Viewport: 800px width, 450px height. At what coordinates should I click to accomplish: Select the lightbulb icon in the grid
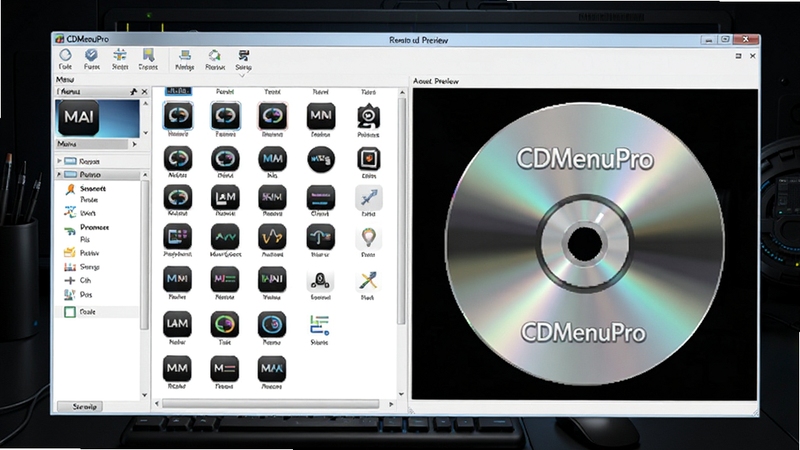click(368, 238)
